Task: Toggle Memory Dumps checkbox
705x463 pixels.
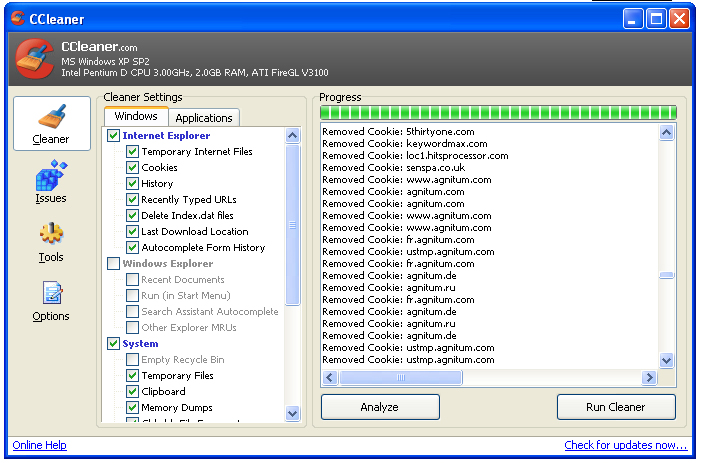Action: [132, 407]
